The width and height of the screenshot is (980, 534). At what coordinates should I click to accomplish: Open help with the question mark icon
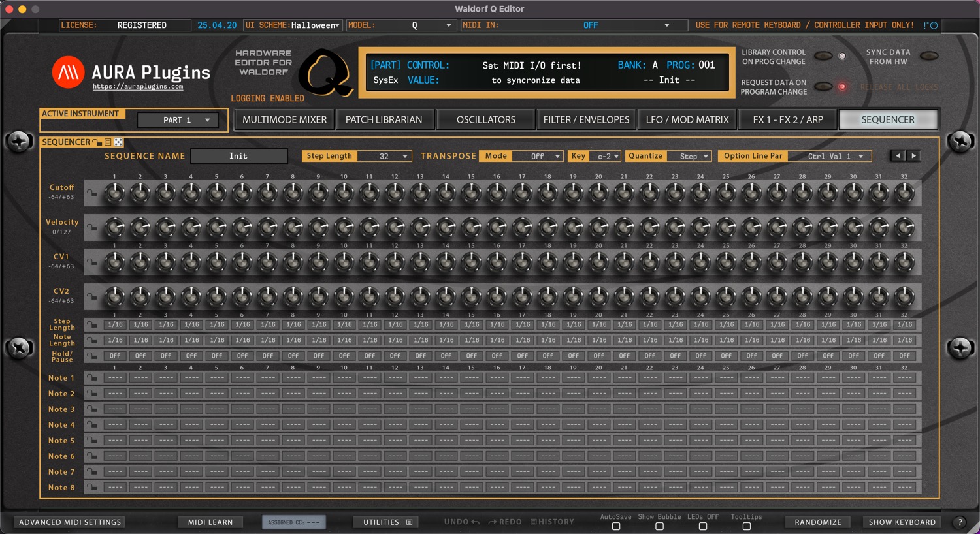(960, 522)
